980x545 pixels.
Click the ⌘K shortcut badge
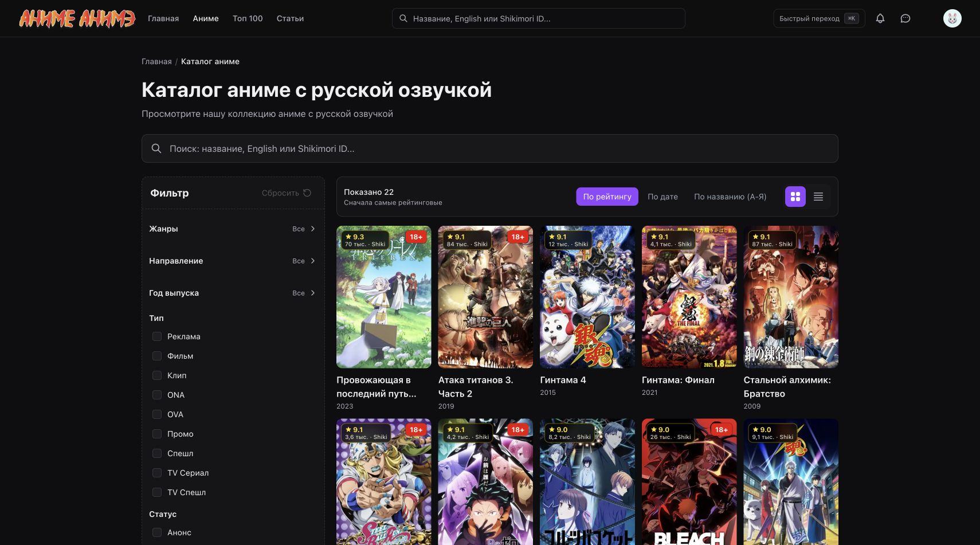(x=852, y=18)
